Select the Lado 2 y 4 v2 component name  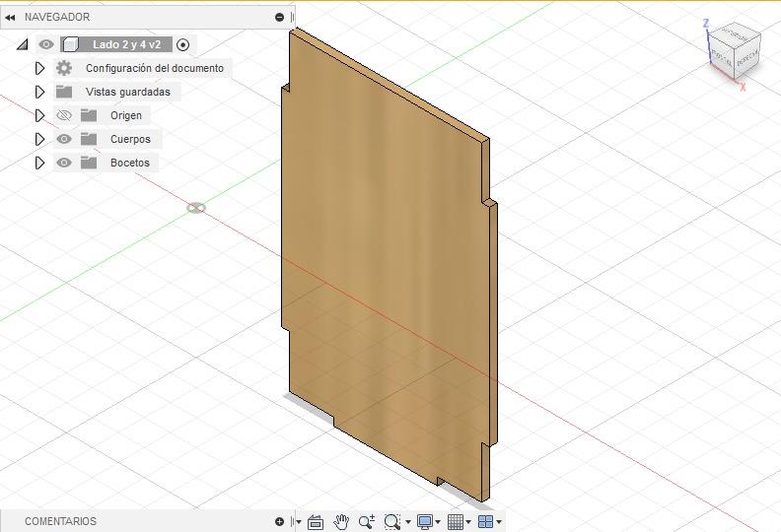pos(126,44)
